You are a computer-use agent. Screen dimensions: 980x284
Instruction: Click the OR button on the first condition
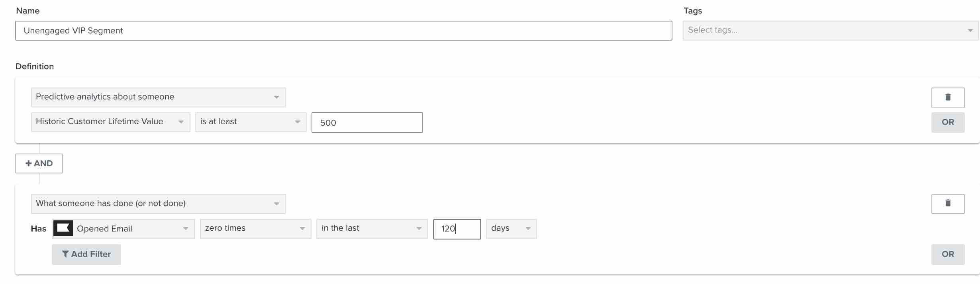pos(948,122)
